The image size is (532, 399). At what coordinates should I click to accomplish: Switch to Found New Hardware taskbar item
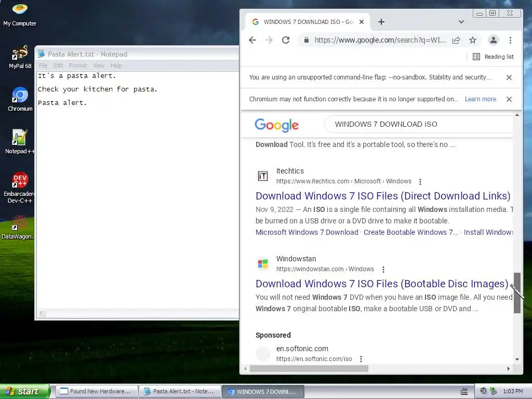pos(97,392)
